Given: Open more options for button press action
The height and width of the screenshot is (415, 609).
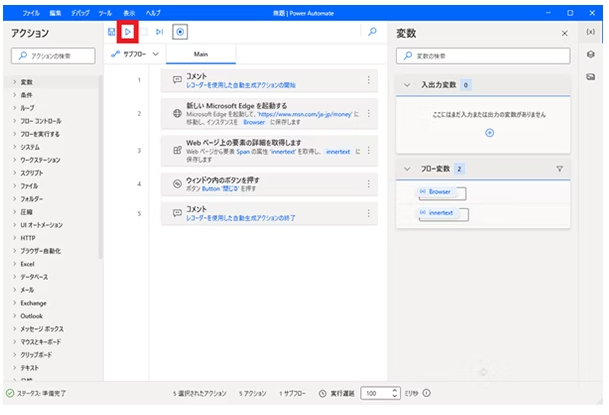Looking at the screenshot, I should (368, 184).
